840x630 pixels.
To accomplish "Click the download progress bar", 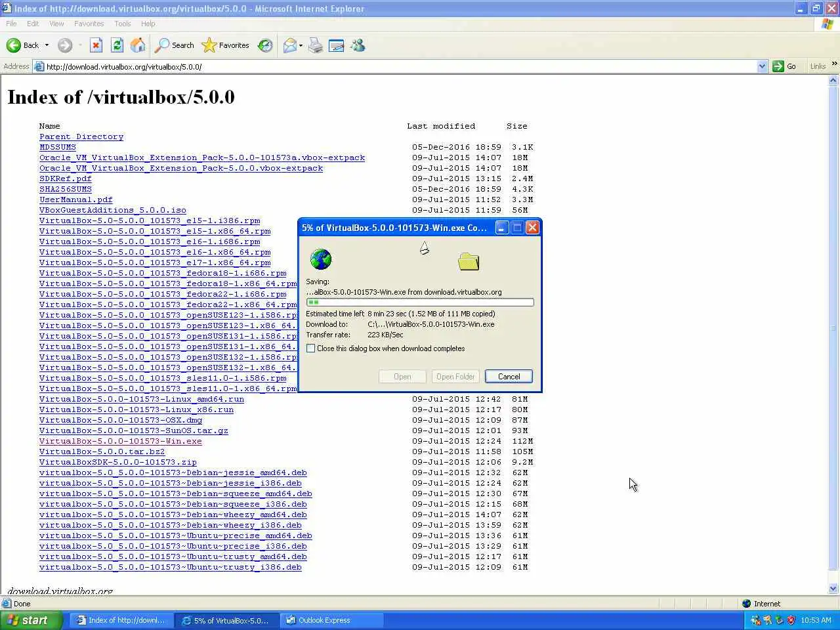I will (420, 303).
